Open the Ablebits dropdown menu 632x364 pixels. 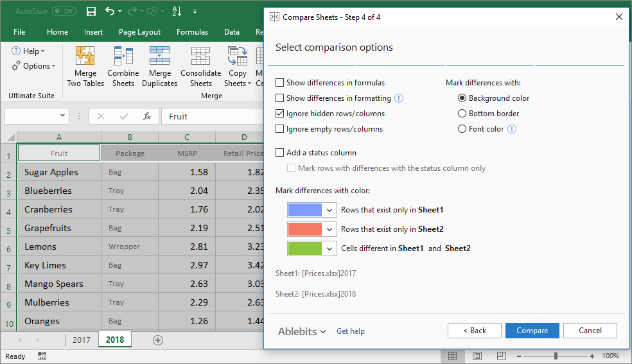[x=302, y=331]
